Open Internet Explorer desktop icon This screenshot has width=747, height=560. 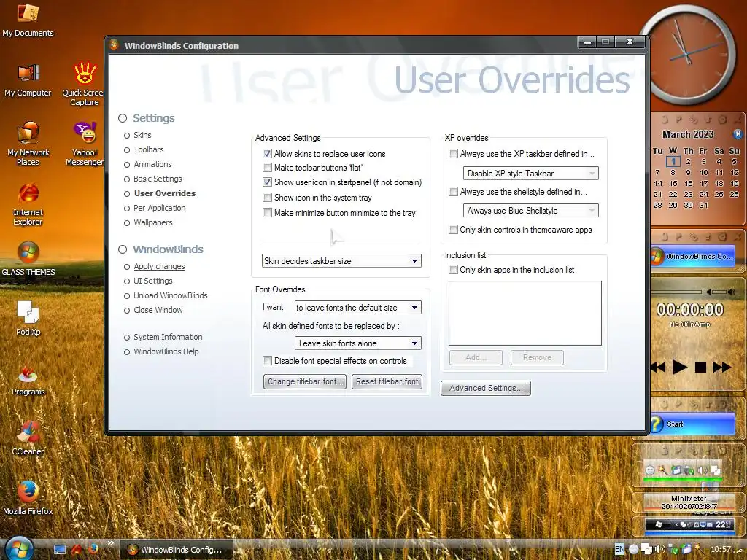click(x=28, y=204)
